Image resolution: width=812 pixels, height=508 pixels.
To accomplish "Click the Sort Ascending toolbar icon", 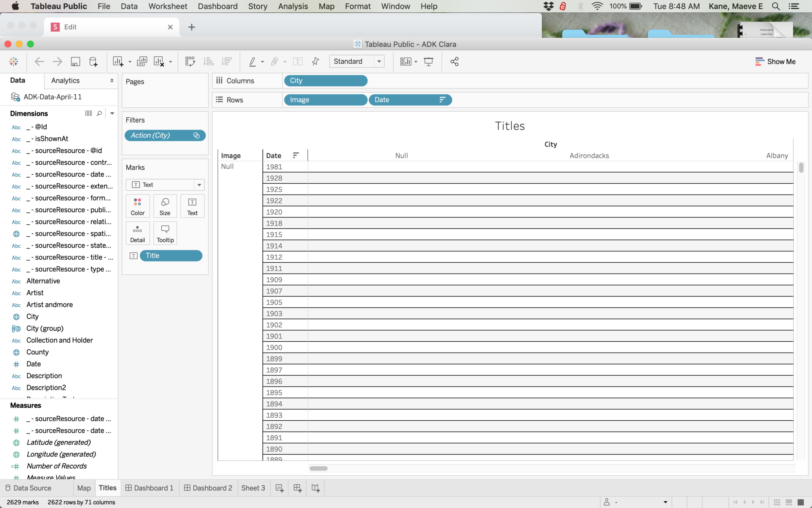I will tap(209, 62).
